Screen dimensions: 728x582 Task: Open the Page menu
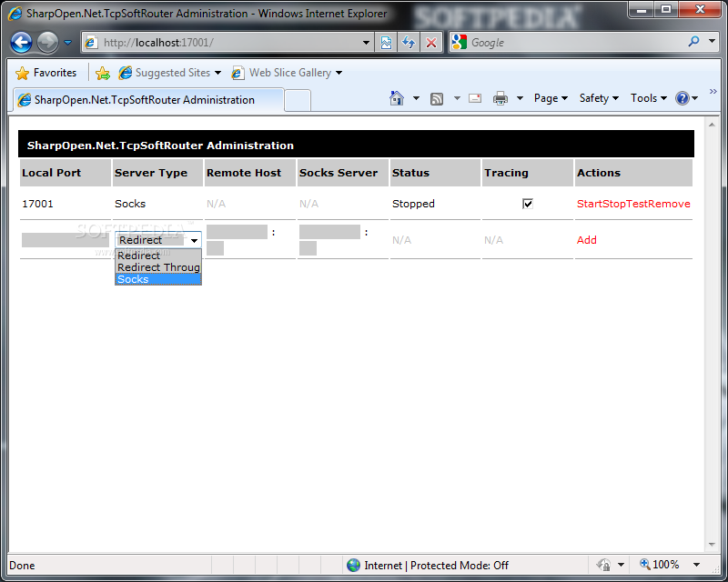[551, 98]
